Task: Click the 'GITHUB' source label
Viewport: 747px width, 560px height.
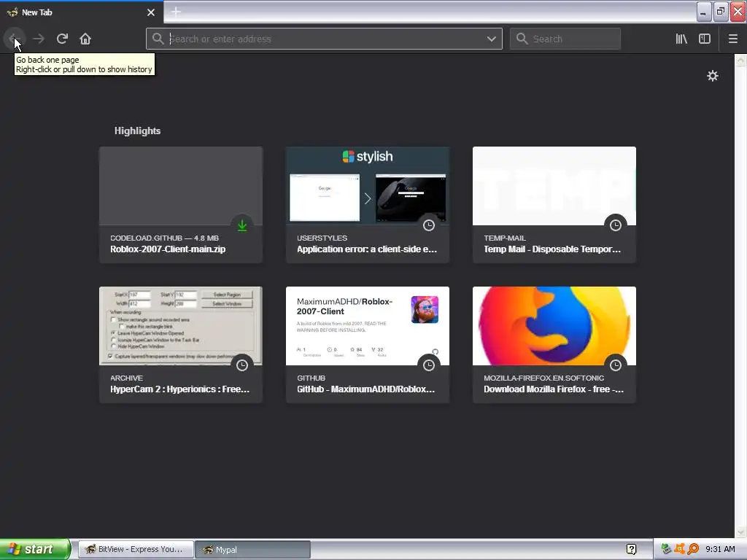Action: point(311,378)
